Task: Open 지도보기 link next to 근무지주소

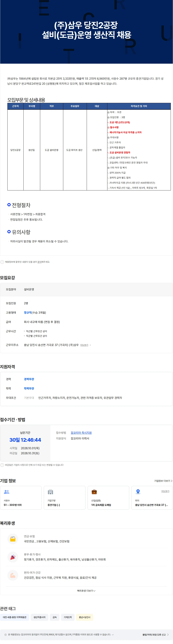Action: click(x=84, y=345)
